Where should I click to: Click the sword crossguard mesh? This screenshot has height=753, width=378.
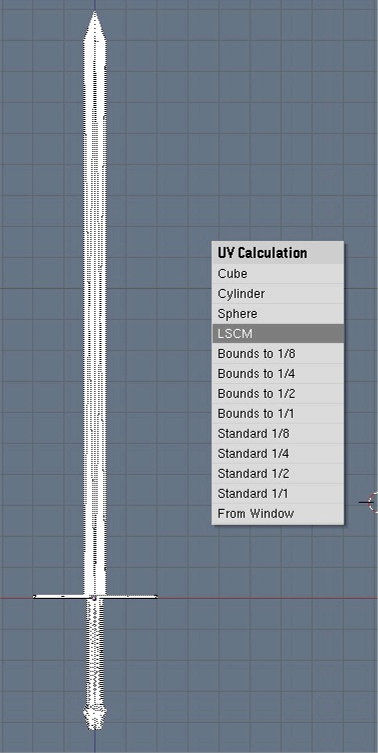pyautogui.click(x=95, y=596)
